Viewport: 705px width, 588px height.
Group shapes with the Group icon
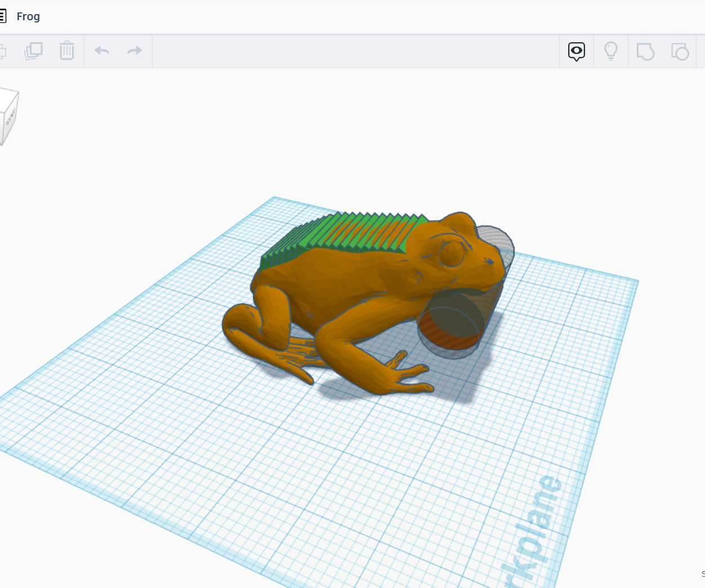click(645, 51)
